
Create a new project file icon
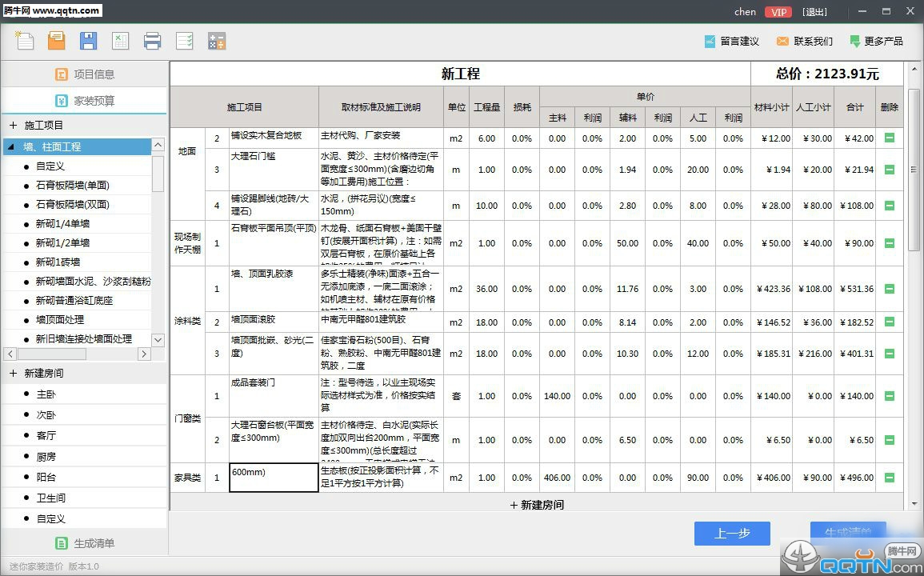tap(24, 40)
